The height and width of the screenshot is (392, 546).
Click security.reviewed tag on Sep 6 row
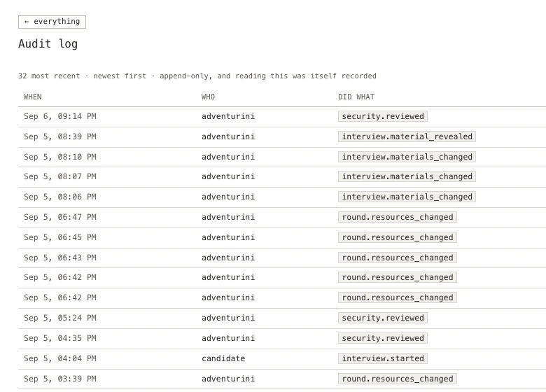pos(383,116)
